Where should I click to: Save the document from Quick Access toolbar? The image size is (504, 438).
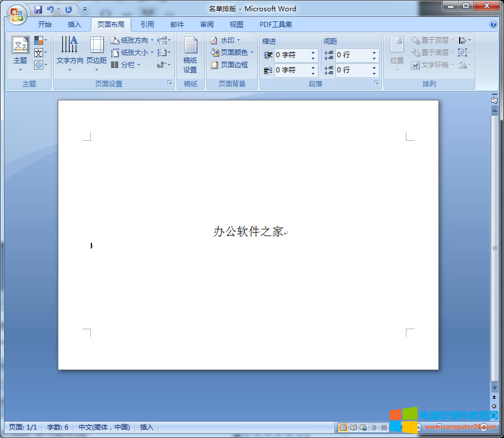pos(38,10)
